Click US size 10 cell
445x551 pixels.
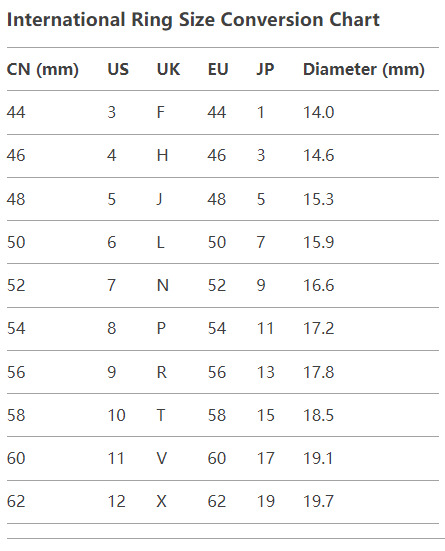[116, 415]
